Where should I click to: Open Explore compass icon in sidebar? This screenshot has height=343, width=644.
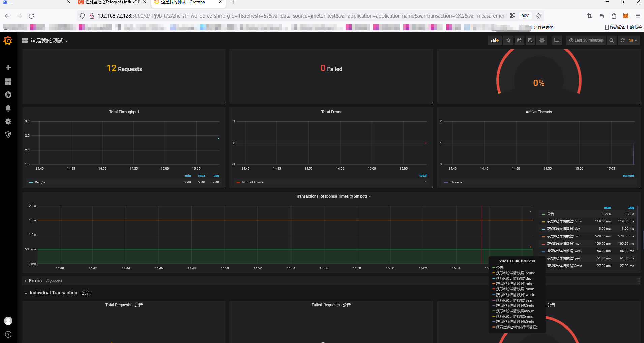(8, 95)
